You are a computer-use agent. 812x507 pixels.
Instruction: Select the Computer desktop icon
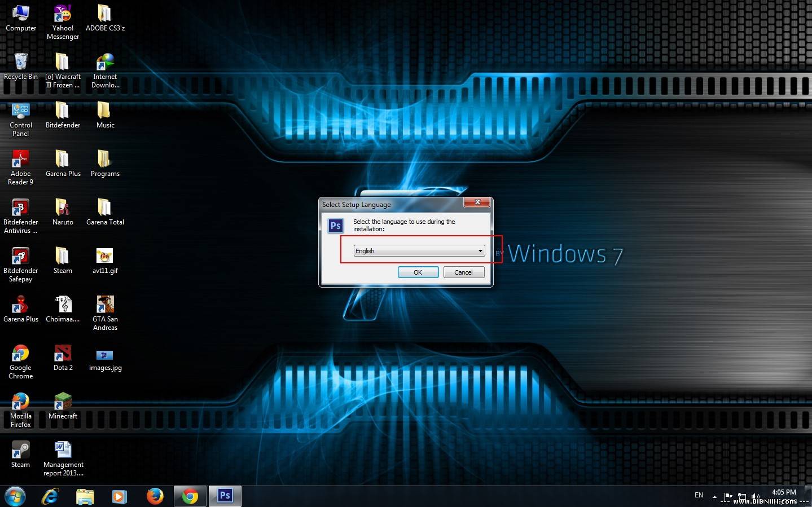(x=21, y=18)
